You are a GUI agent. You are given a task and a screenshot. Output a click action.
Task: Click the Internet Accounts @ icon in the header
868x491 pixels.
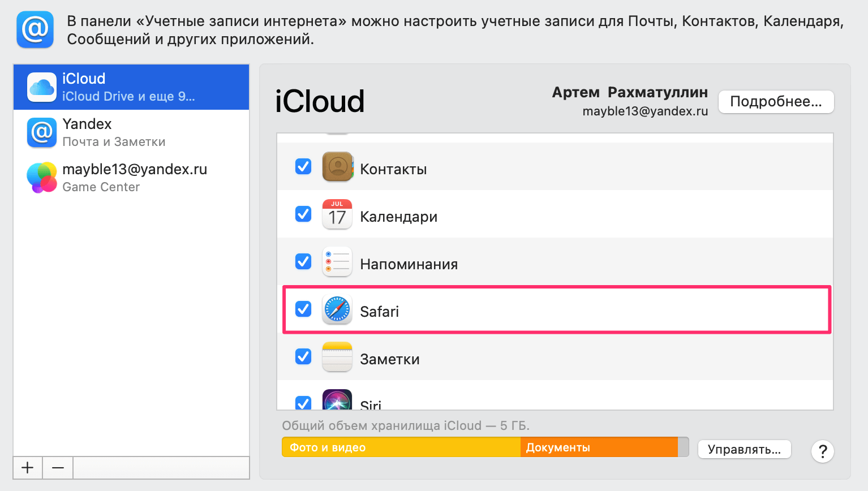click(x=35, y=30)
